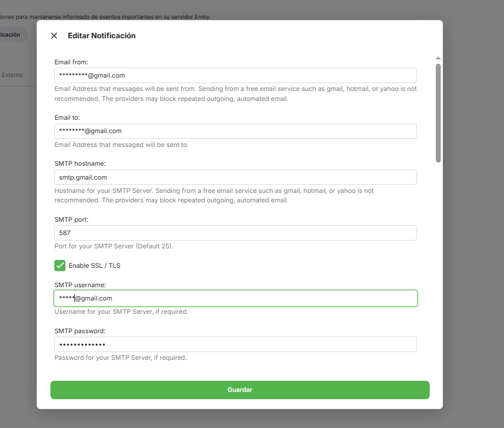The width and height of the screenshot is (504, 428).
Task: Click the partially hidden notification pill button
Action: [x=11, y=34]
